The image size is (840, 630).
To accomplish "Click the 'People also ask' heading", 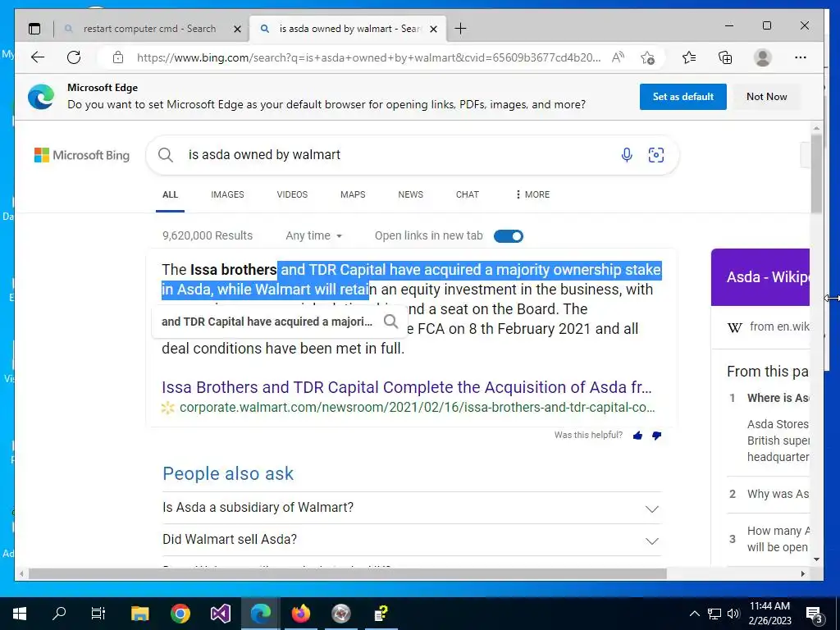I will [228, 473].
